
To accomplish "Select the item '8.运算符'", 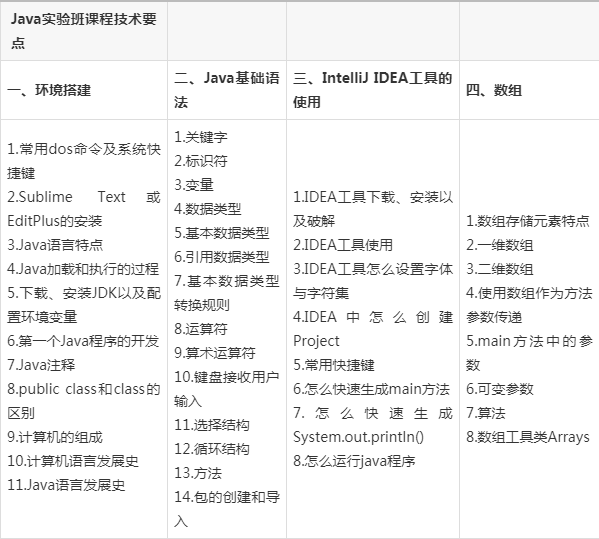I will (x=201, y=329).
